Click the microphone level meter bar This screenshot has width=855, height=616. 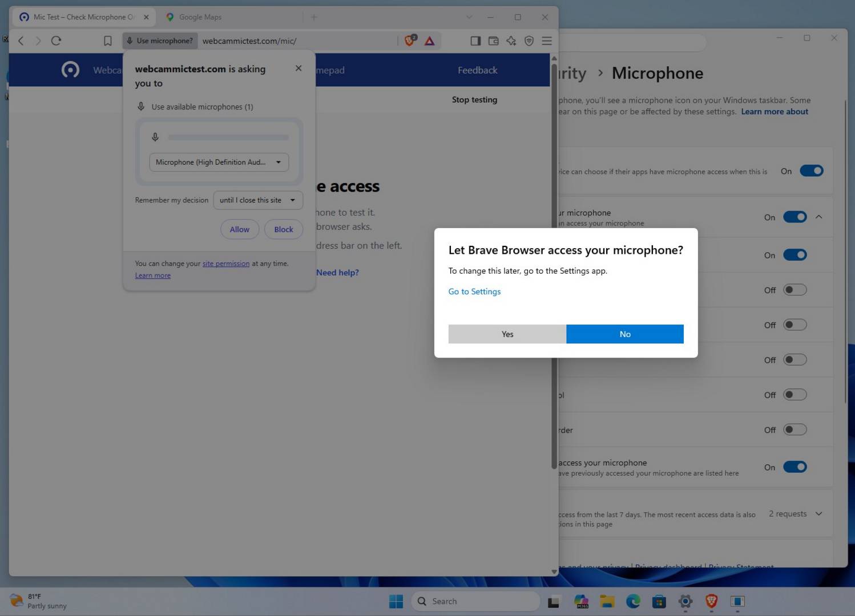(x=228, y=137)
